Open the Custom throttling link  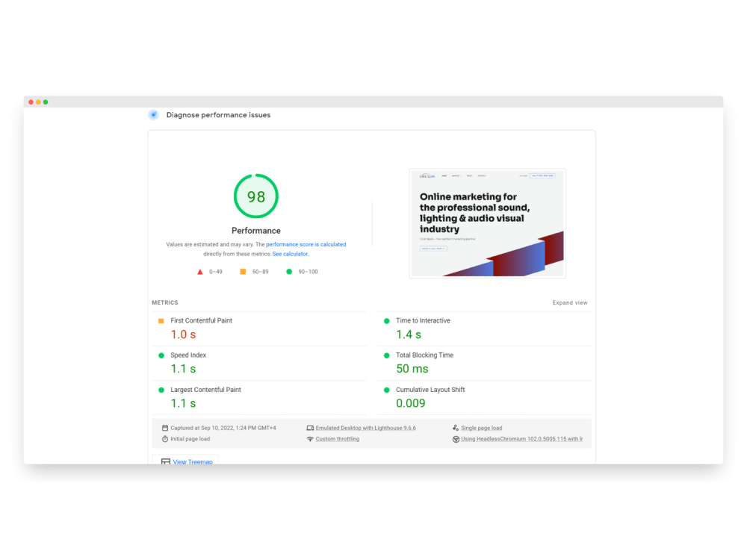(338, 439)
